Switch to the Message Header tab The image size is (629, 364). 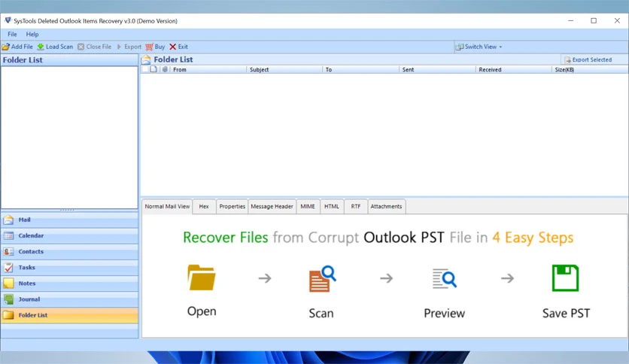coord(272,207)
